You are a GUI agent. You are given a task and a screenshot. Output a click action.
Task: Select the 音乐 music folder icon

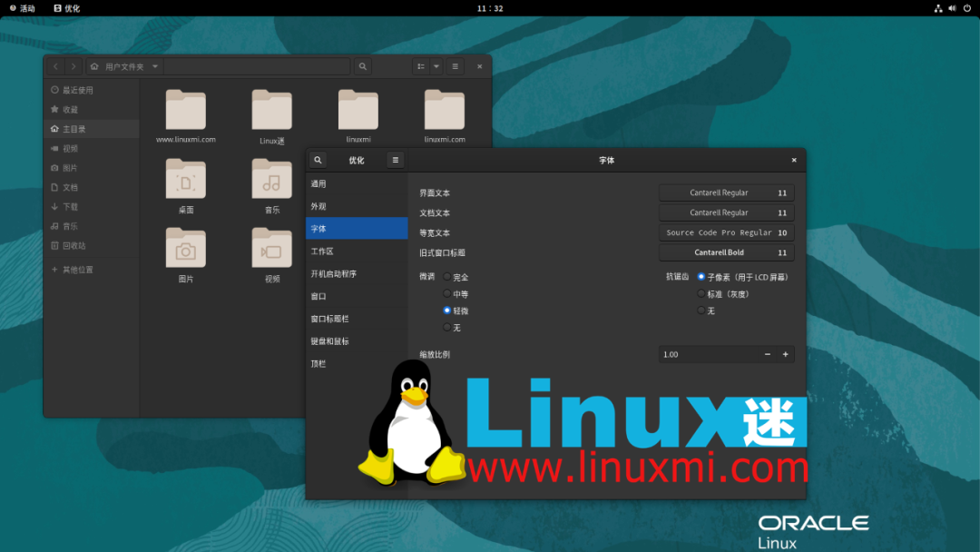pos(272,180)
